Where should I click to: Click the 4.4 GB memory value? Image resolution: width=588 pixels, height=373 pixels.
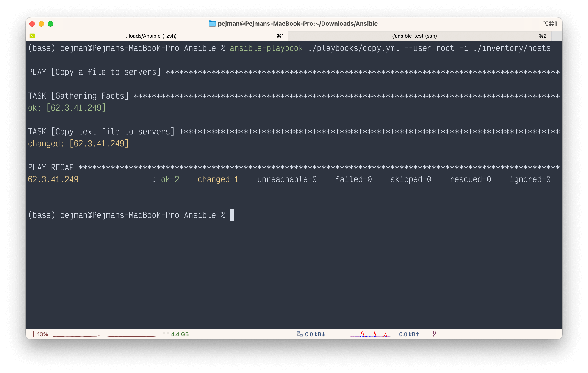click(180, 334)
